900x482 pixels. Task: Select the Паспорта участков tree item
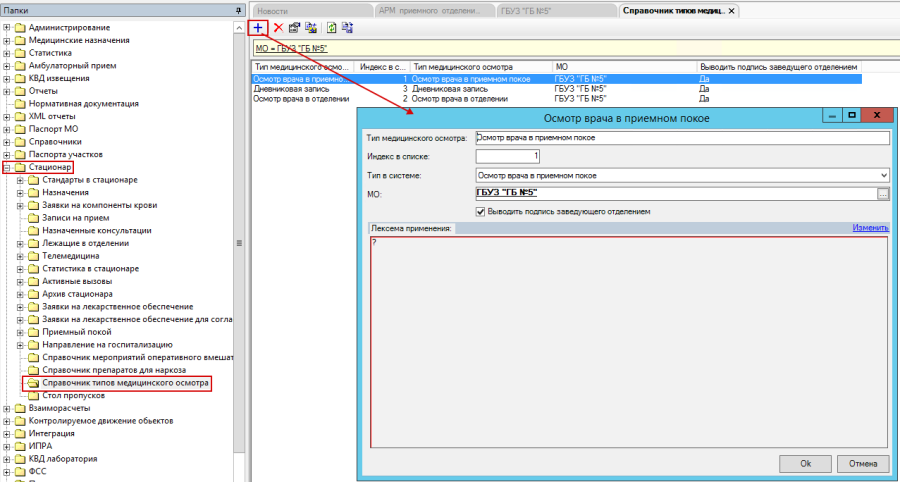[65, 155]
